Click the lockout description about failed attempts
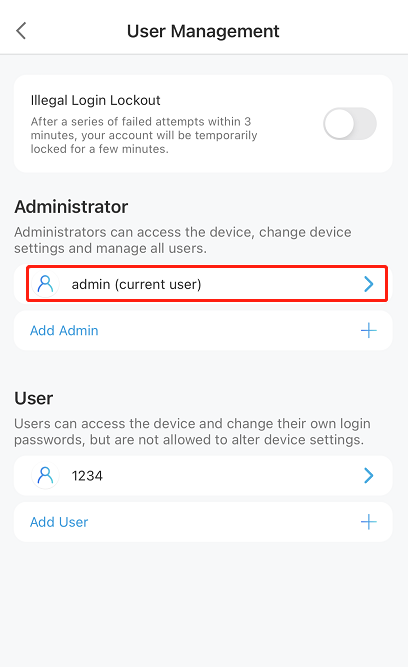 tap(144, 135)
